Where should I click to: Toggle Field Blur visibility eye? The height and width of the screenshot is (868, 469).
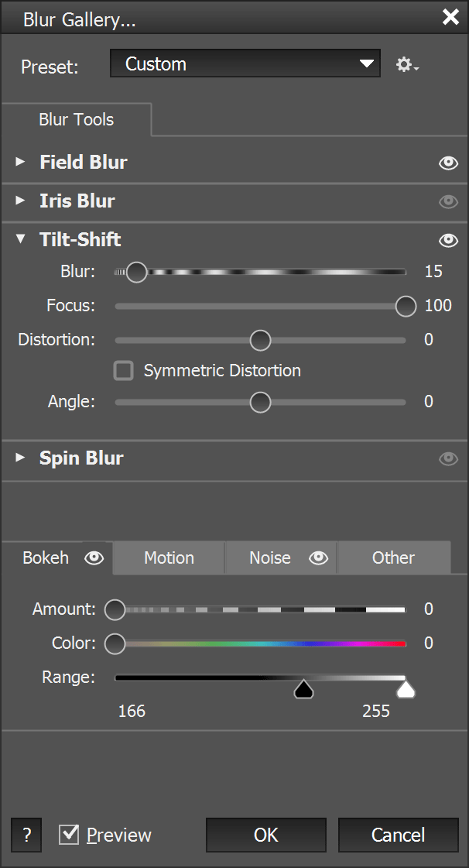point(448,163)
